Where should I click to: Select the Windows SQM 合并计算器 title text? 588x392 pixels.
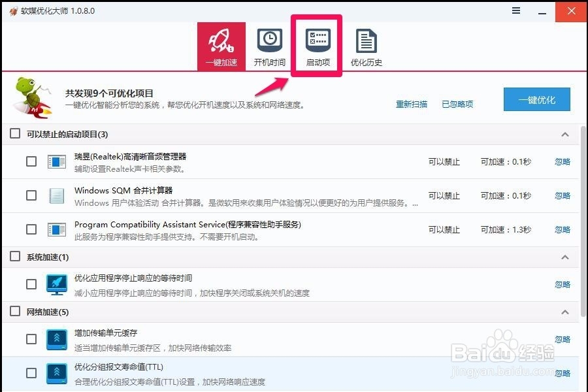123,190
